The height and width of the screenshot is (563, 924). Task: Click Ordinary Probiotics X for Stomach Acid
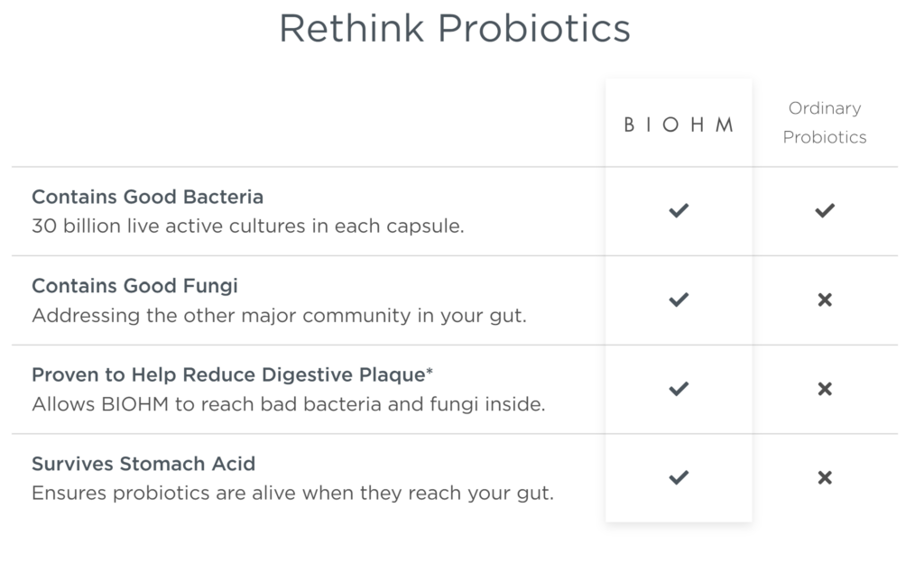point(825,477)
